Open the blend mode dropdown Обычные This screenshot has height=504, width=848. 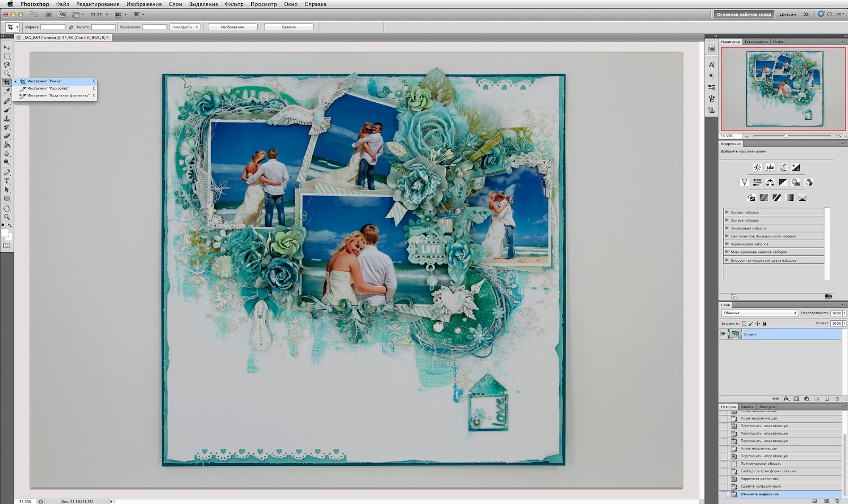tap(759, 313)
